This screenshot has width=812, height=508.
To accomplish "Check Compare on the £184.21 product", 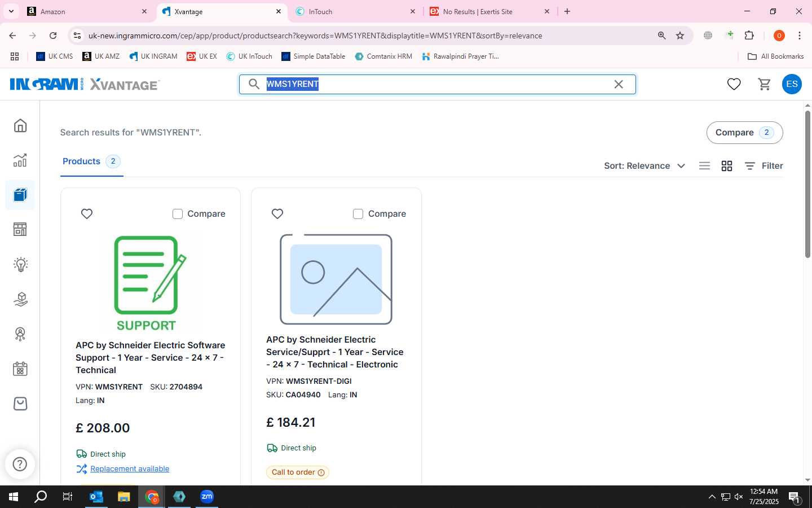I will pos(358,214).
